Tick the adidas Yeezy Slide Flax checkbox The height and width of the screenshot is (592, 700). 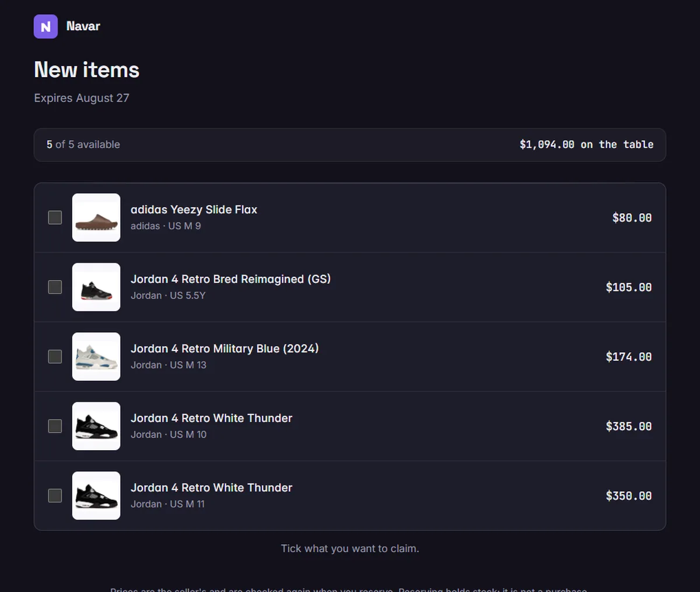click(x=55, y=217)
